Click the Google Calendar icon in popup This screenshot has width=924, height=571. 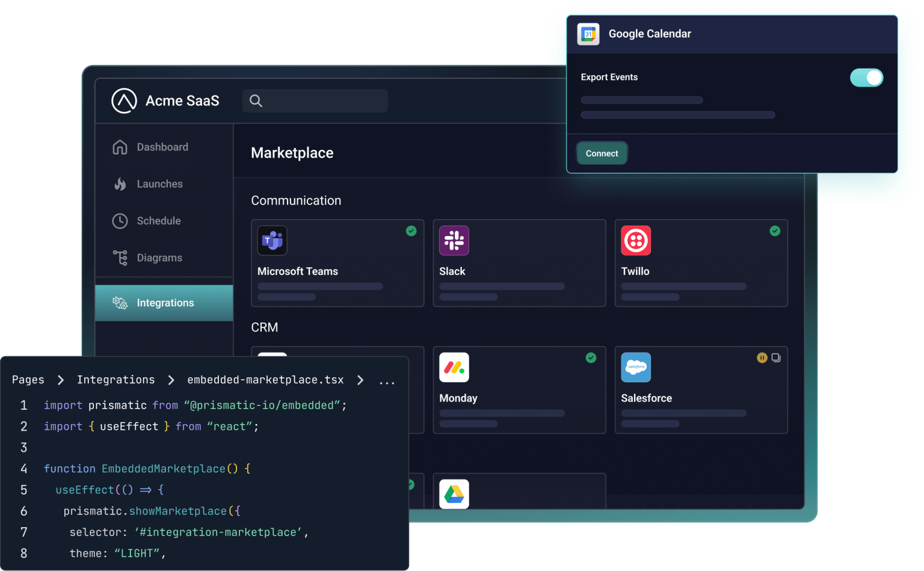click(588, 34)
